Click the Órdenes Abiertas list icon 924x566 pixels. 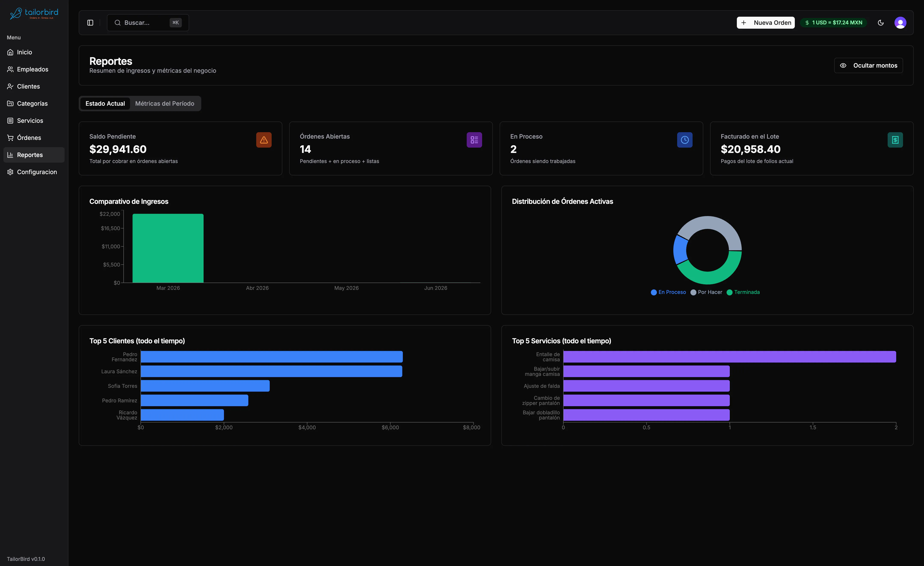pos(474,140)
